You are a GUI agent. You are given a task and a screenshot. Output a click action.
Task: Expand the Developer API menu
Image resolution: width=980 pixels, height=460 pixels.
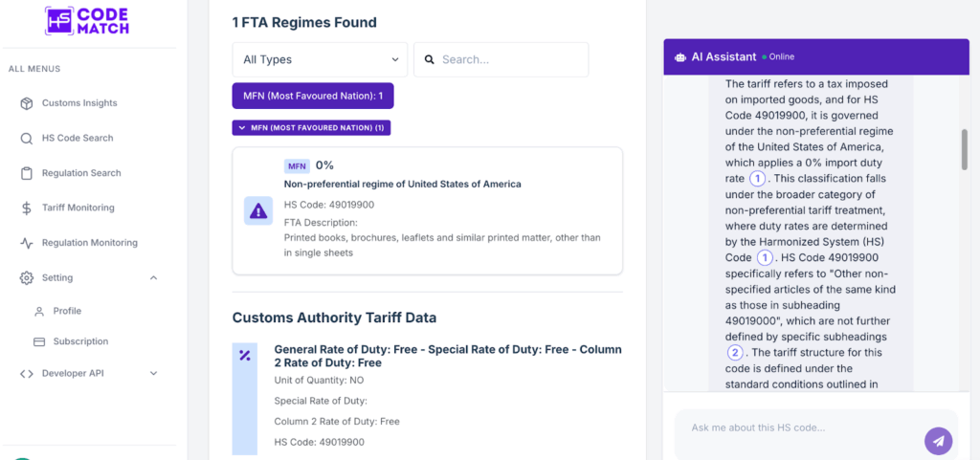click(x=154, y=373)
